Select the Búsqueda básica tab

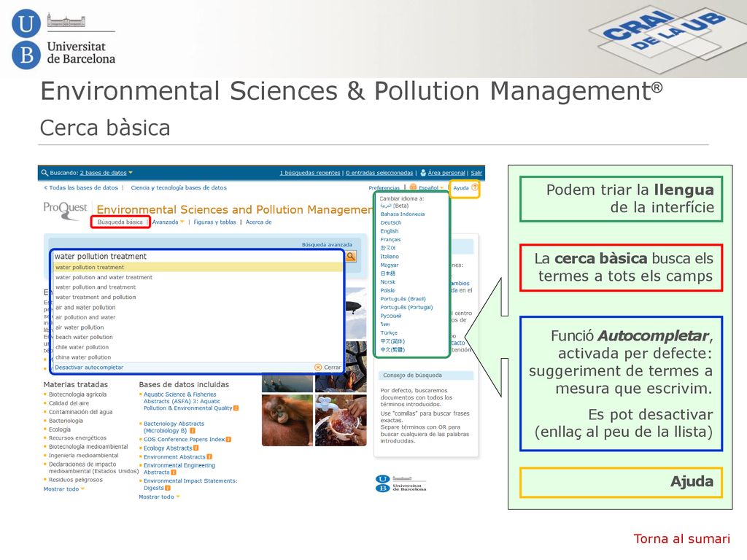click(x=120, y=222)
